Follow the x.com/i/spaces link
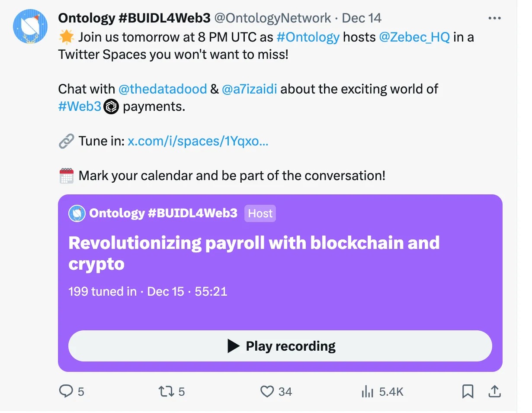This screenshot has height=413, width=532. tap(198, 141)
